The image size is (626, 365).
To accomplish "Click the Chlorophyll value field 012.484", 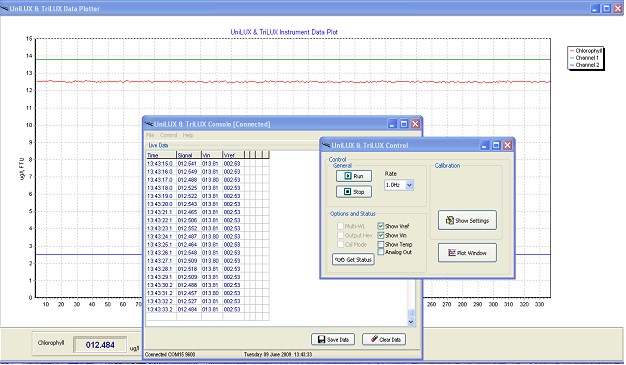I will (x=100, y=345).
